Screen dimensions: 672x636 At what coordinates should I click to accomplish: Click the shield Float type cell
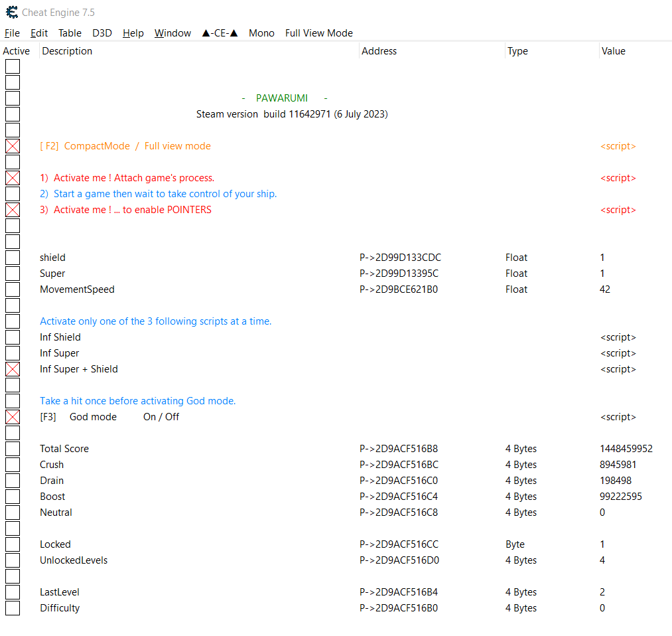pos(516,258)
